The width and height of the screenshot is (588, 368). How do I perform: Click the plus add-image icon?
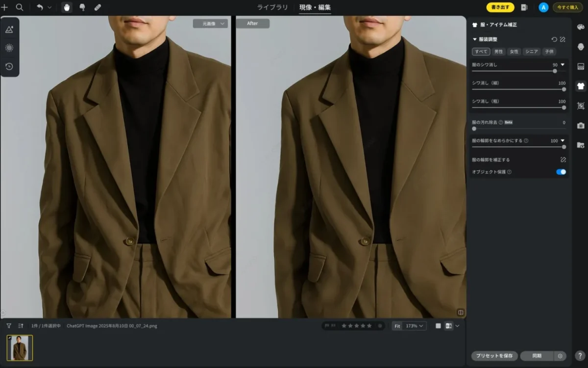coord(5,7)
